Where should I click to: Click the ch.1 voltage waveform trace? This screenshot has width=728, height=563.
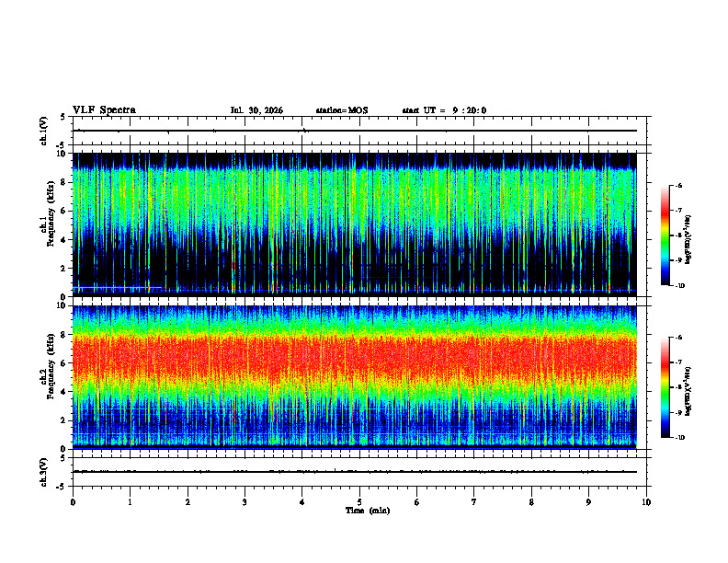coord(355,131)
